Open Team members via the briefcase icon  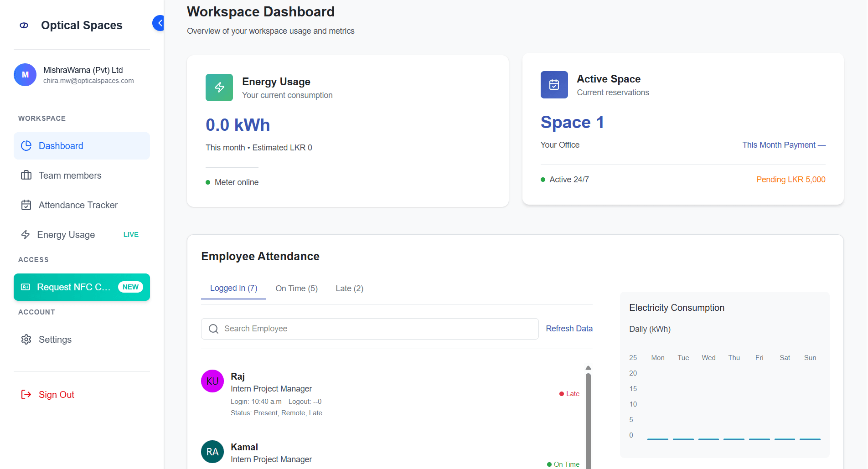[x=26, y=175]
